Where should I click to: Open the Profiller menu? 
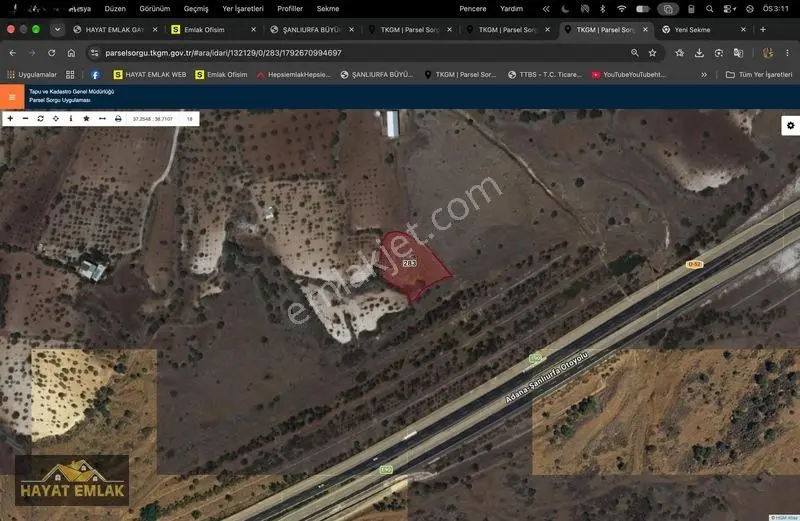coord(290,9)
